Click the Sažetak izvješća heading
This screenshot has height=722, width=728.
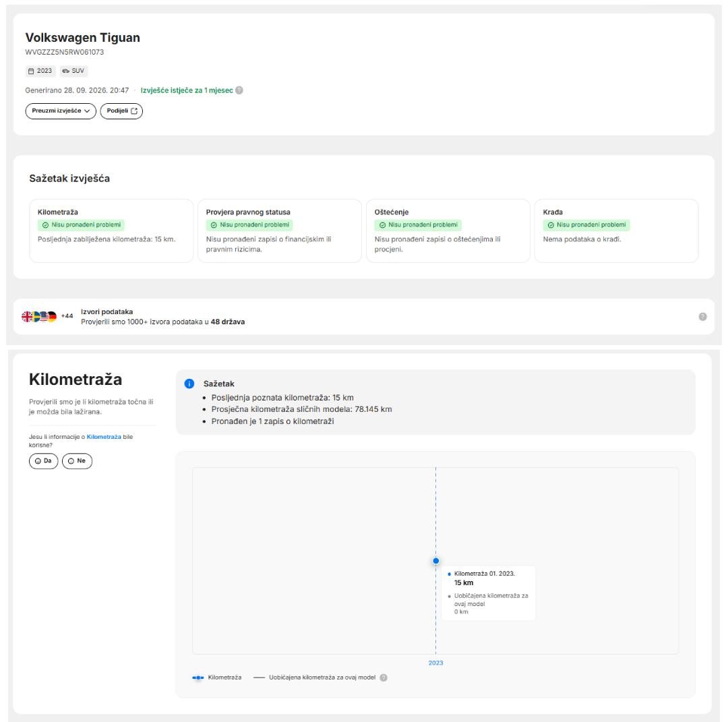69,179
